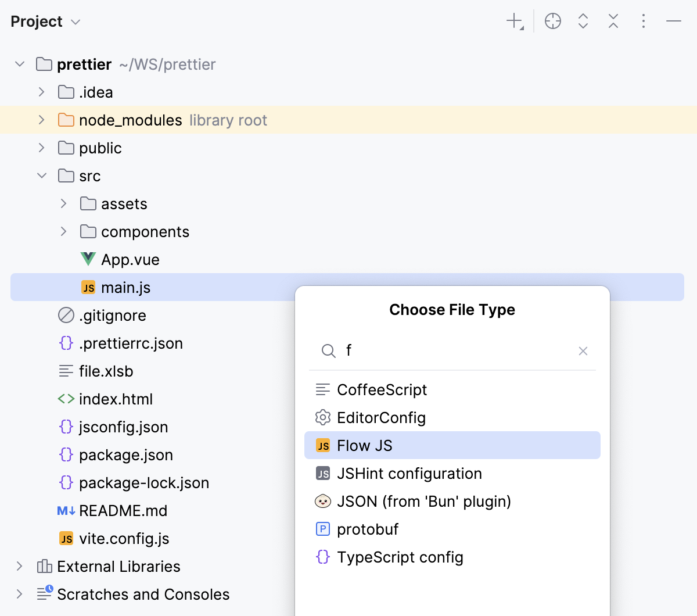Click the plus icon to add new item
The image size is (697, 616).
[513, 21]
